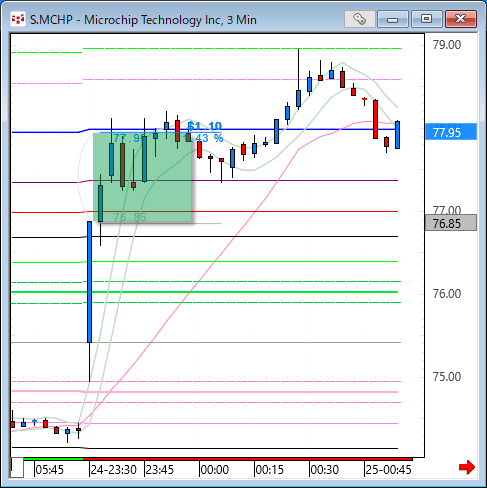Click the 76.00 price scale label
Screen dimensions: 487x488
tap(447, 294)
